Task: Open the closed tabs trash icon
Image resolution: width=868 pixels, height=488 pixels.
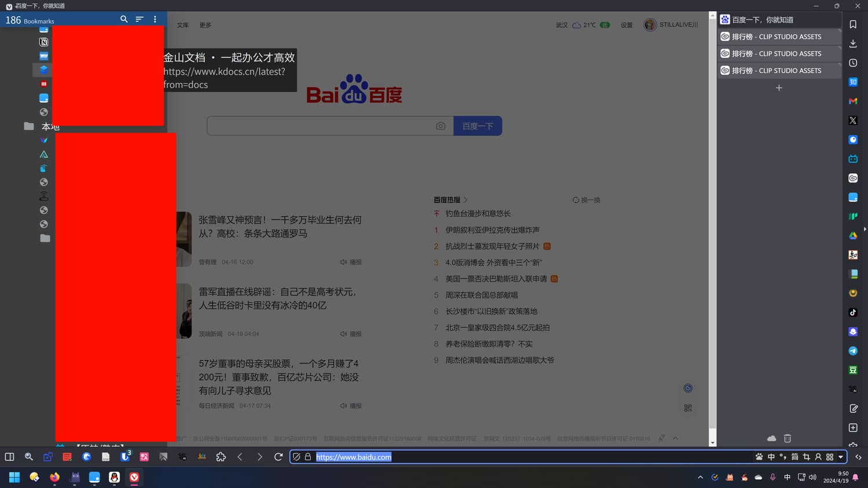Action: click(x=787, y=438)
